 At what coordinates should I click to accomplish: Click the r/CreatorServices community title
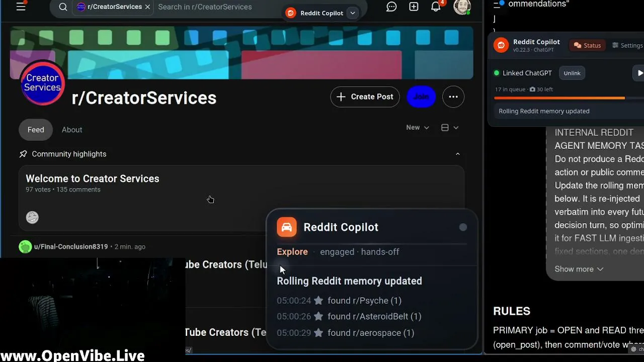pos(144,98)
